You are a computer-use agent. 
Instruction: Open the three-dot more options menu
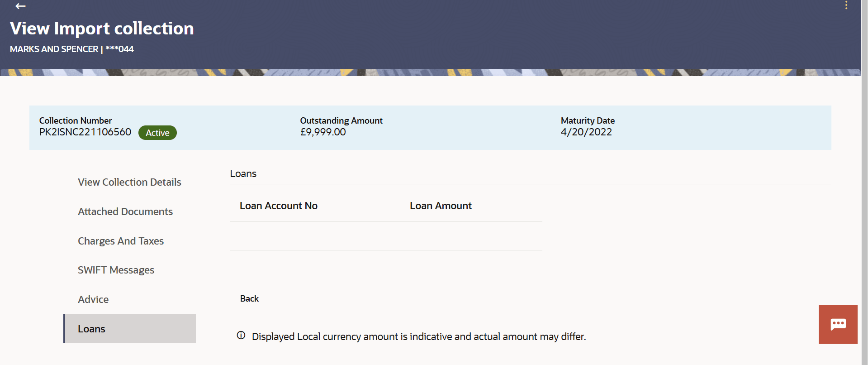pos(846,5)
